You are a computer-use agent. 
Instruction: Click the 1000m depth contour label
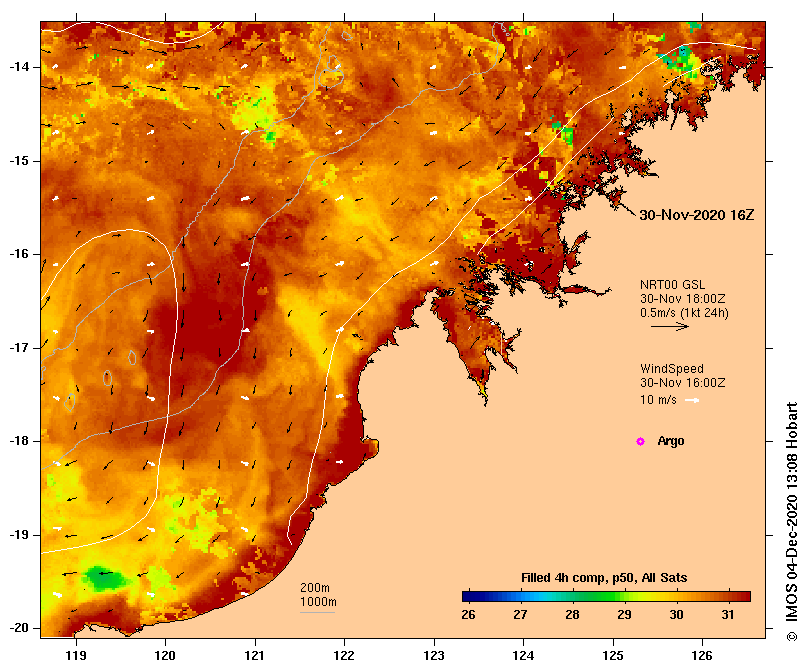[318, 602]
